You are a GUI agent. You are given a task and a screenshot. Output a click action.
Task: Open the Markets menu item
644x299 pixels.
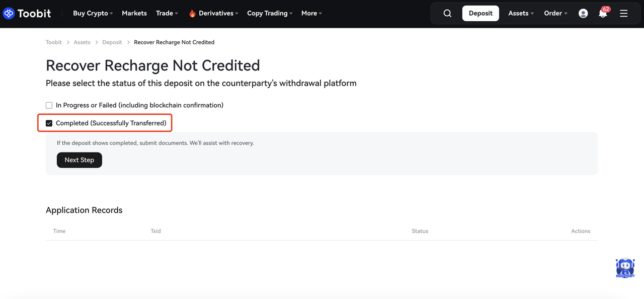pos(134,14)
